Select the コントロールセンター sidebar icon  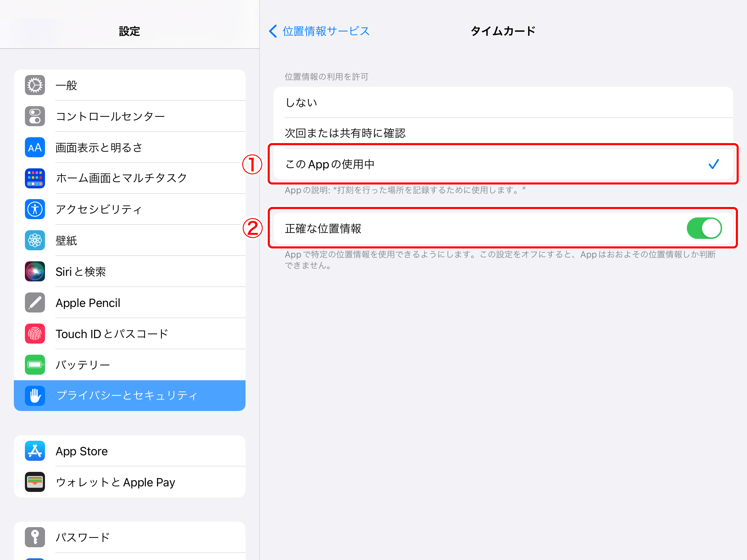coord(34,116)
